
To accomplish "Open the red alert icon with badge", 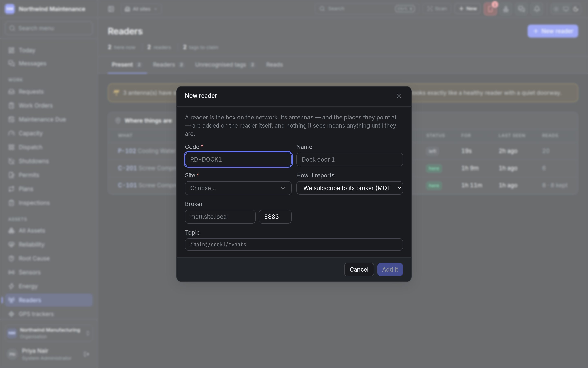I will tap(490, 9).
